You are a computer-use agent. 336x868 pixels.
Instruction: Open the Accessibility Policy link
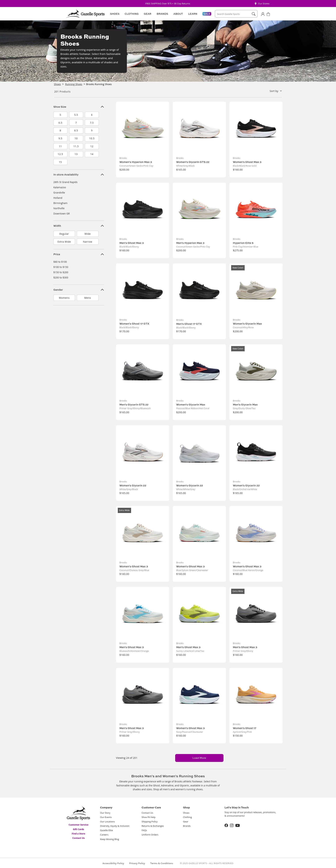[x=113, y=863]
